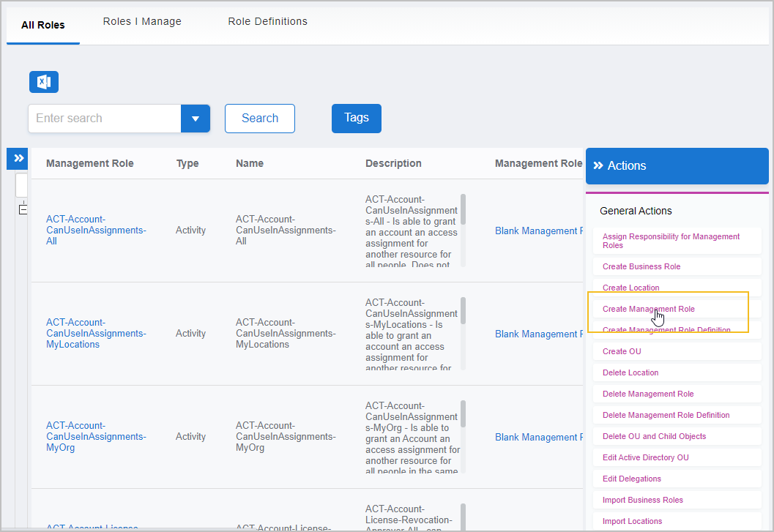Export the roles list to Excel

(44, 82)
